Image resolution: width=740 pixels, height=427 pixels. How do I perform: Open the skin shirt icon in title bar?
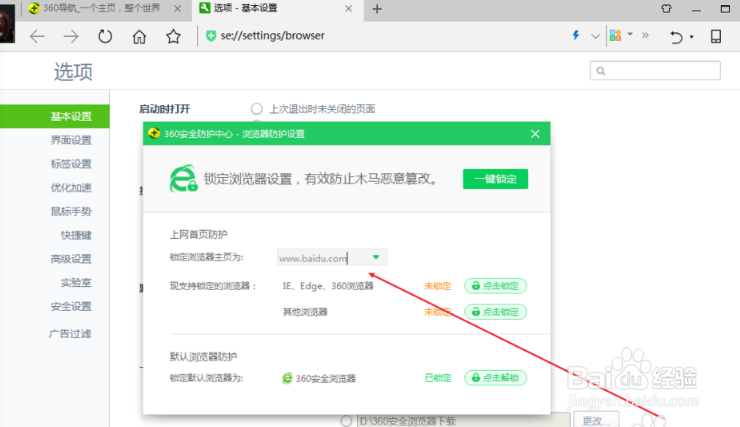click(x=666, y=8)
